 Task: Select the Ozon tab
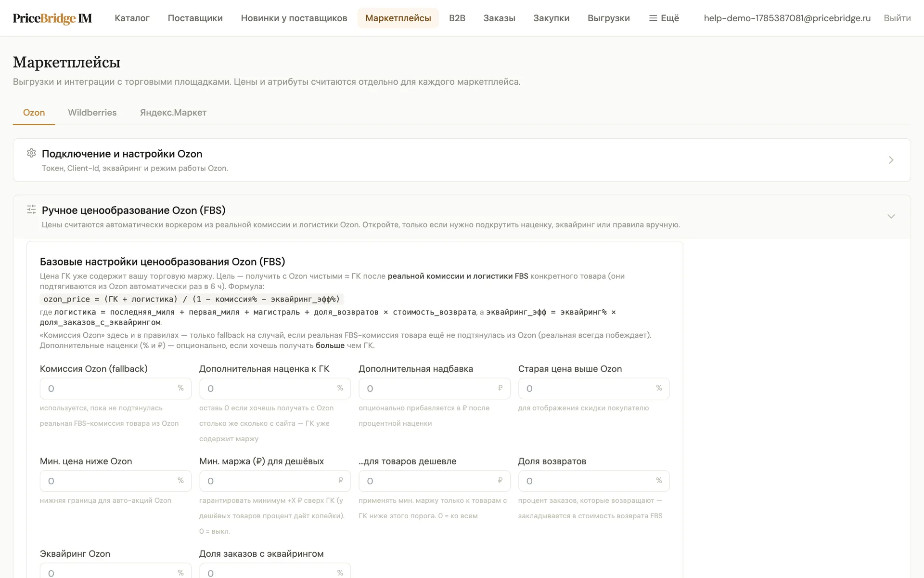tap(34, 113)
